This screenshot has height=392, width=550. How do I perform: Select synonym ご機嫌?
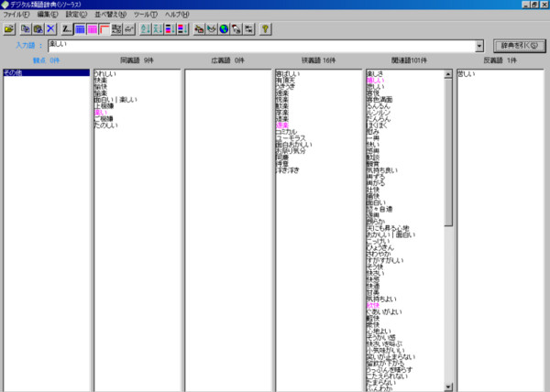pyautogui.click(x=104, y=119)
